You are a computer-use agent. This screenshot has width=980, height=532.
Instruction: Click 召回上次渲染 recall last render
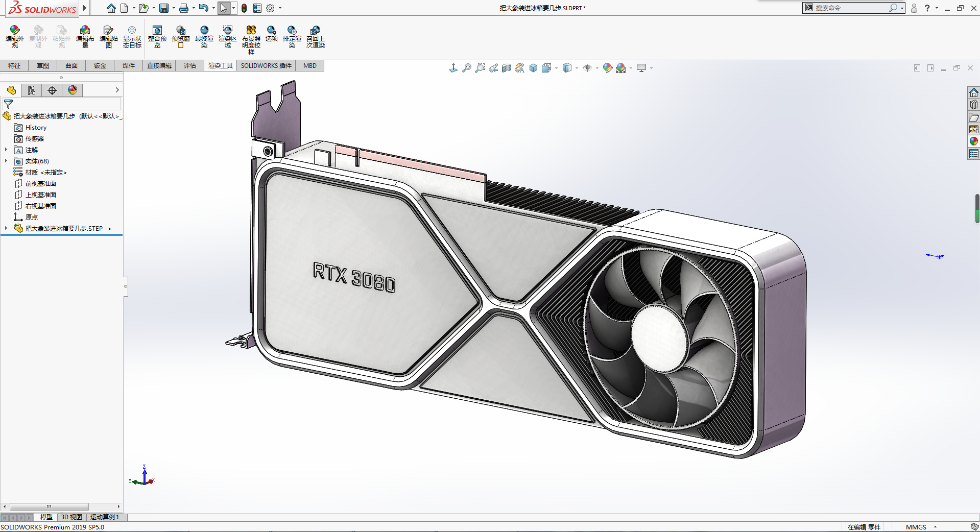click(316, 37)
